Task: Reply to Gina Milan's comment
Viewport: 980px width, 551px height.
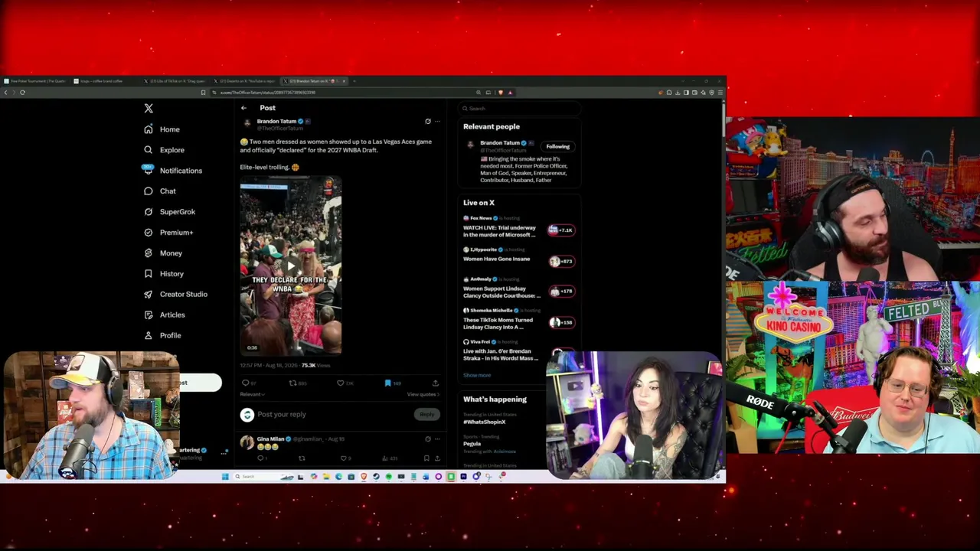Action: (x=260, y=458)
